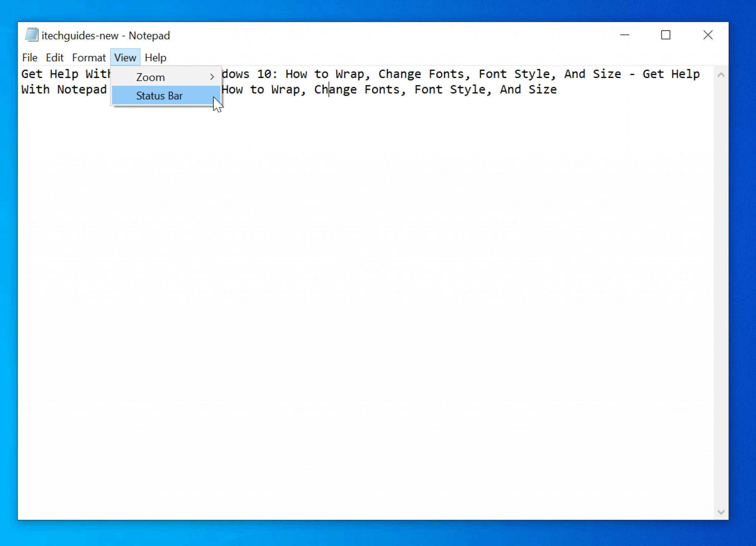Click the Notepad icon in the title bar
This screenshot has width=756, height=546.
point(32,34)
